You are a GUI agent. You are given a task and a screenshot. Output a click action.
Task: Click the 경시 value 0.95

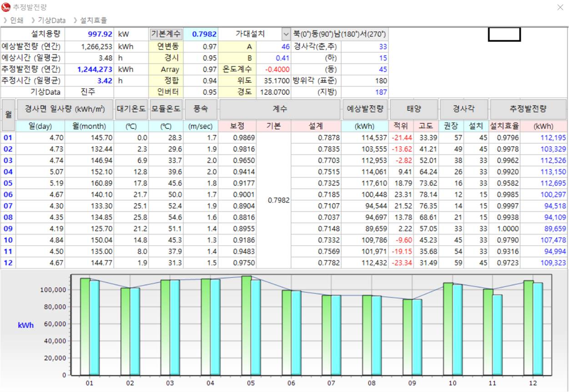(201, 58)
